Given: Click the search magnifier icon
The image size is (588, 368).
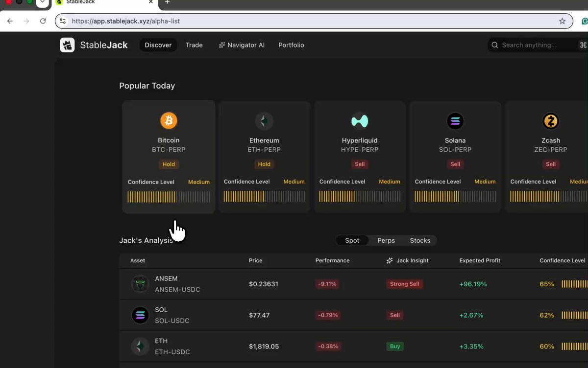Looking at the screenshot, I should click(495, 45).
